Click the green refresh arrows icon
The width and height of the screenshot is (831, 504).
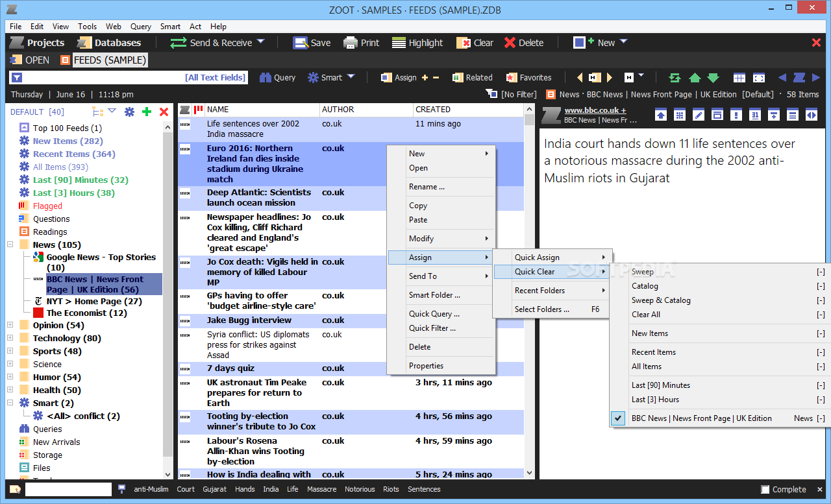point(675,78)
